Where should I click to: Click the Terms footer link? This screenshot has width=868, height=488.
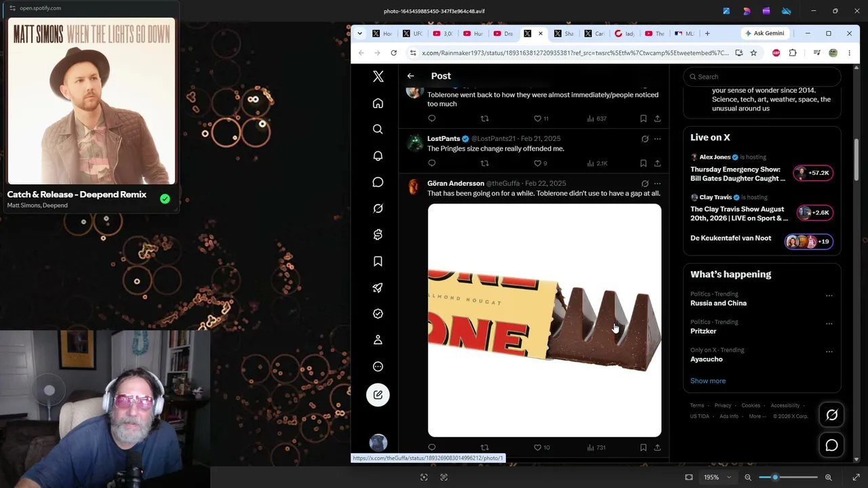pos(697,405)
